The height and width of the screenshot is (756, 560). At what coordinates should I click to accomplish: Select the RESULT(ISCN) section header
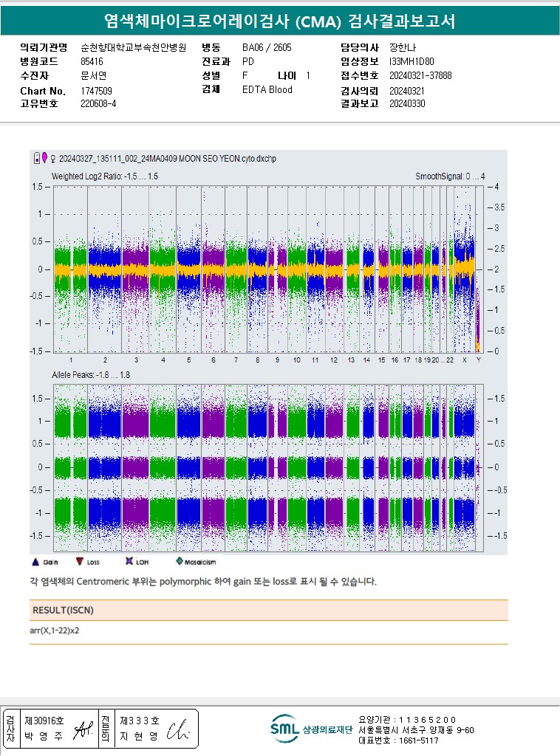63,611
